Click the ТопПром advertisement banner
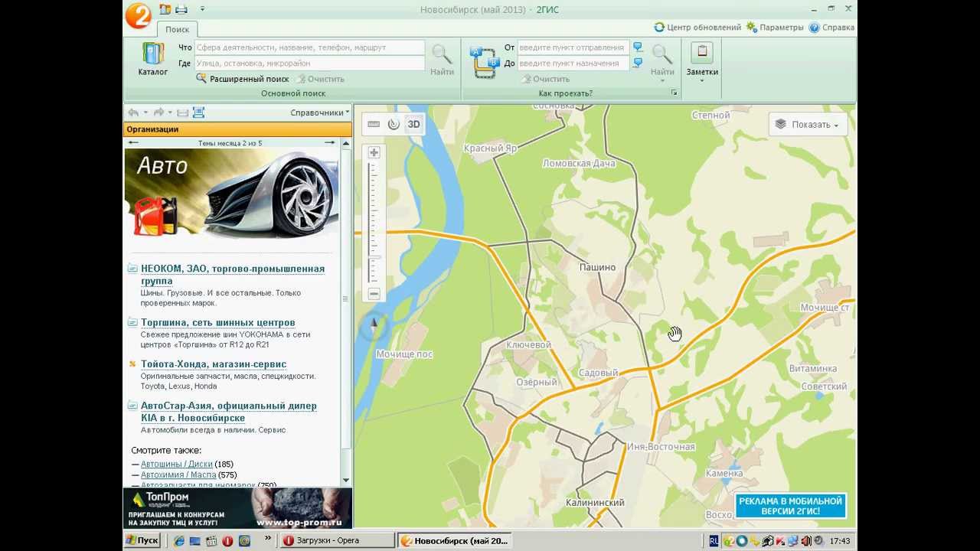The height and width of the screenshot is (551, 980). [x=237, y=508]
